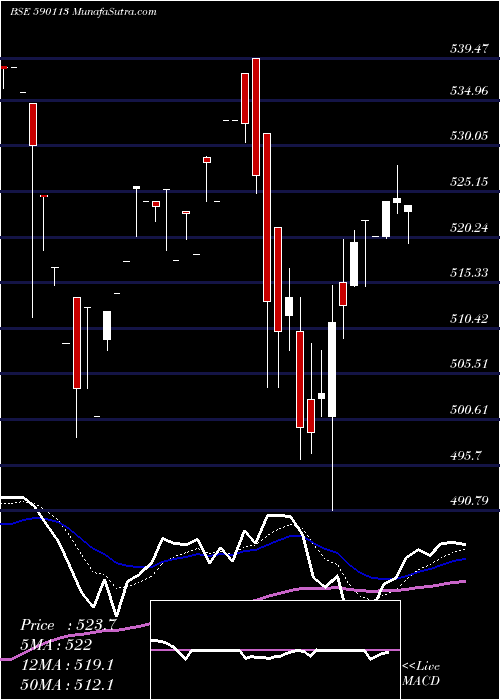This screenshot has height=700, width=500.
Task: Click the 534.96 price level label
Action: (x=468, y=91)
